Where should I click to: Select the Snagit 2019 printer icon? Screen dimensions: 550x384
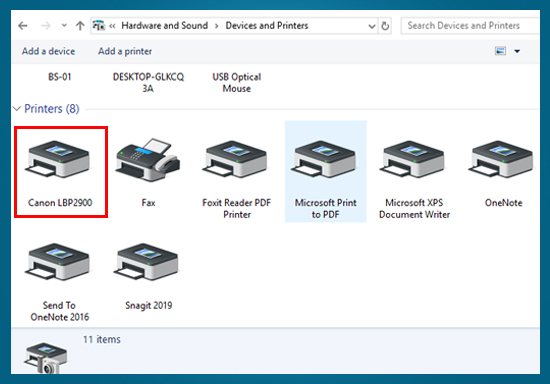tap(146, 262)
